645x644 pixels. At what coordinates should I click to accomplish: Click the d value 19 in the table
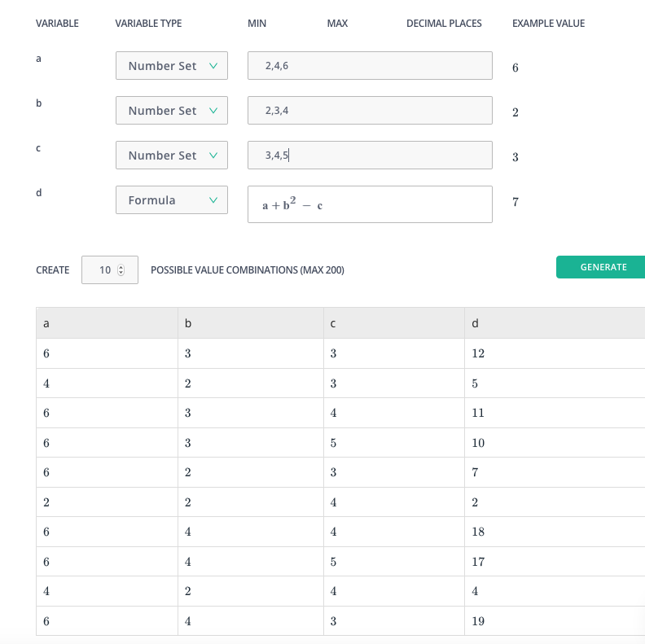pos(478,621)
